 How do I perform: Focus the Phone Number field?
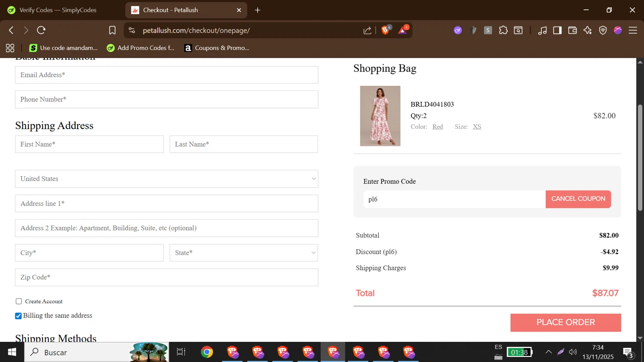point(167,100)
